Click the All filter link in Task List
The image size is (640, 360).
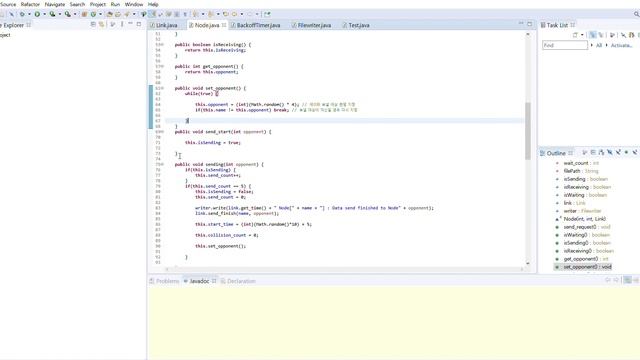[x=599, y=45]
